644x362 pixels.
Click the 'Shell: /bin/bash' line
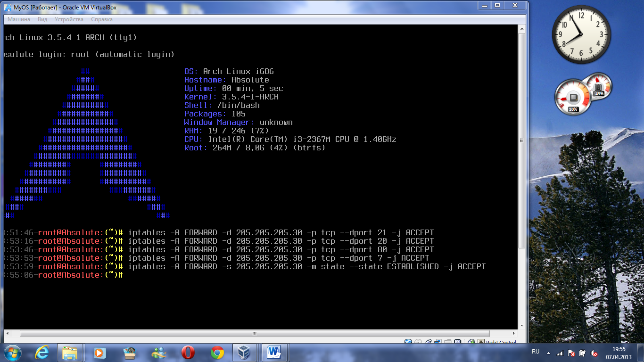(222, 105)
